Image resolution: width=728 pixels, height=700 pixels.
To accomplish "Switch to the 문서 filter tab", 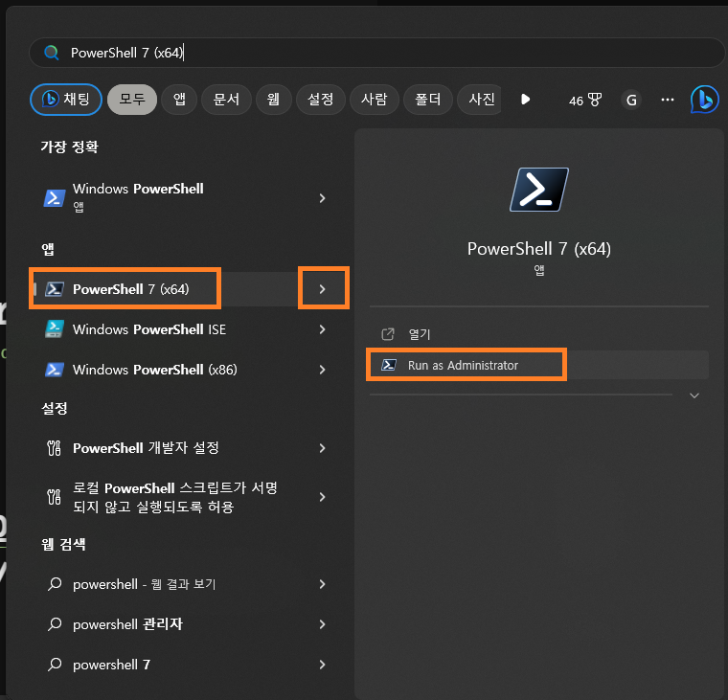I will click(x=226, y=100).
